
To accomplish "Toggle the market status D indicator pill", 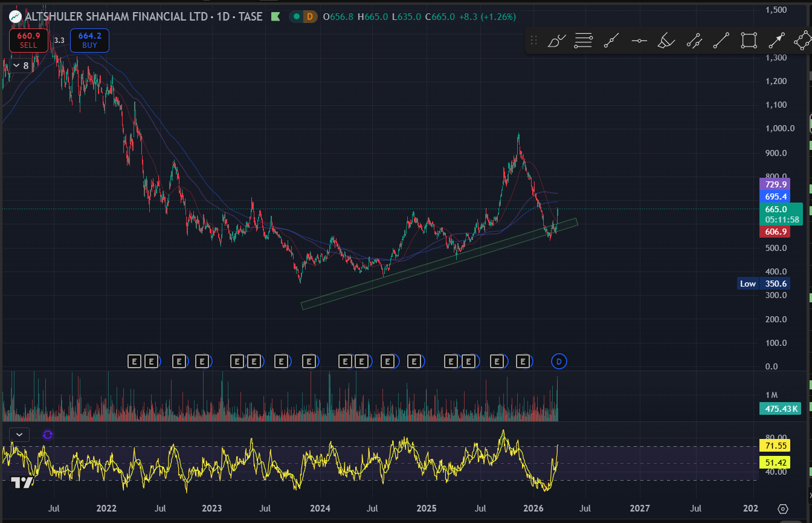I will (303, 17).
